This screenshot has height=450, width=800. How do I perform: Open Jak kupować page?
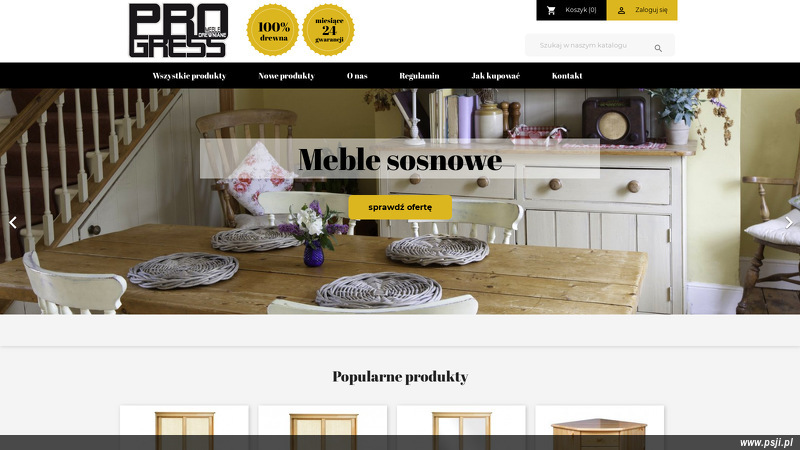point(495,76)
